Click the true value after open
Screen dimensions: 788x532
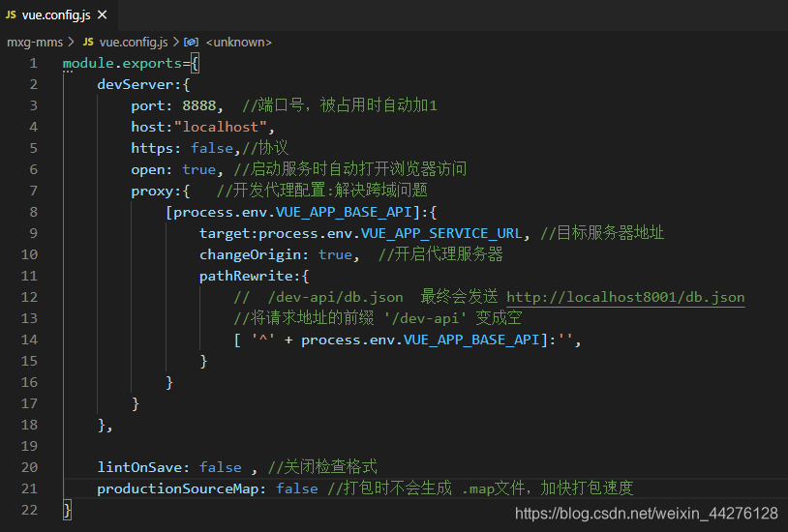(199, 170)
